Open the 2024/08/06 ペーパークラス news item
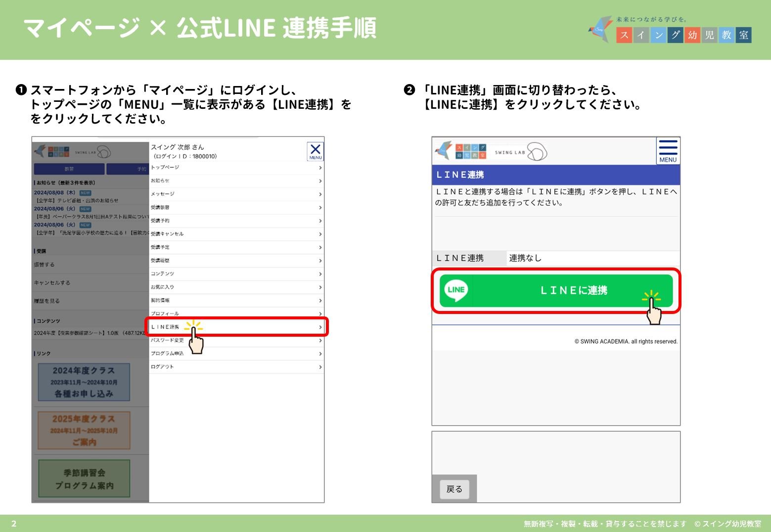 [x=91, y=213]
